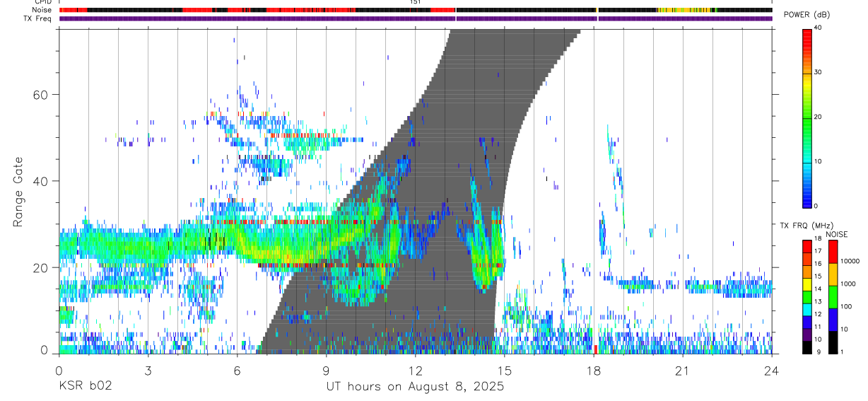Viewport: 868px width, 401px height.
Task: Click the red segment of TX FRQ legend
Action: click(807, 247)
